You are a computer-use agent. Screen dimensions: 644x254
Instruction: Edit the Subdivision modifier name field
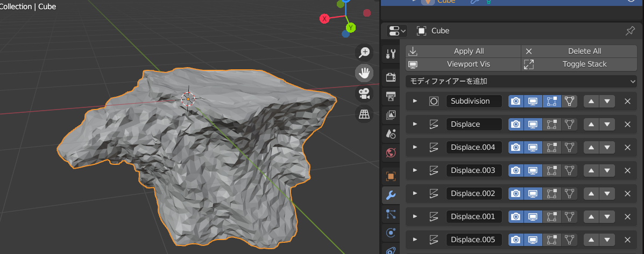(x=475, y=101)
